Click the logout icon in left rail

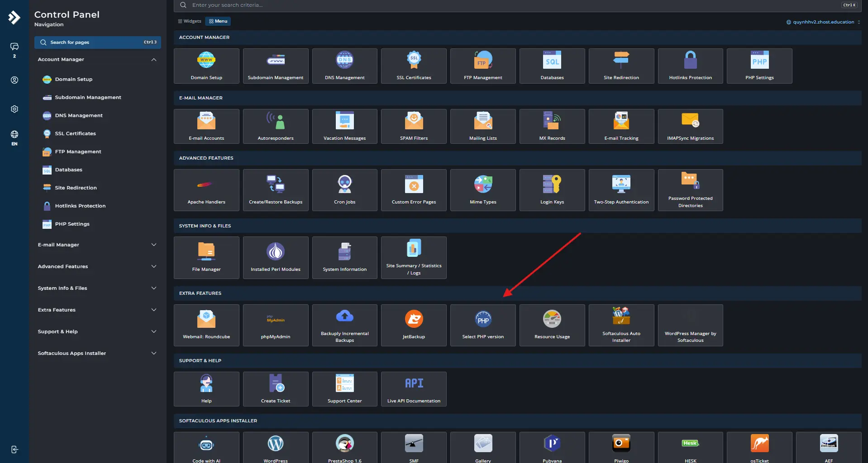(x=14, y=449)
